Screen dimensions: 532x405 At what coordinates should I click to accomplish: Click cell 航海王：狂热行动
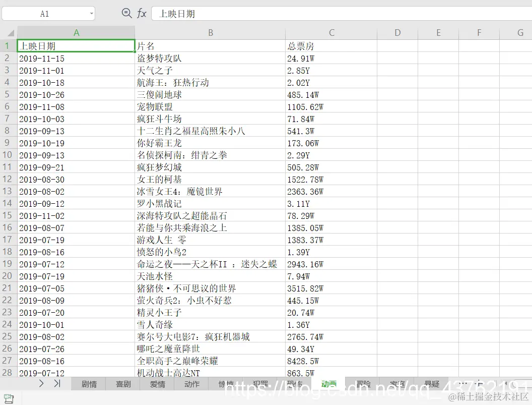pyautogui.click(x=211, y=83)
